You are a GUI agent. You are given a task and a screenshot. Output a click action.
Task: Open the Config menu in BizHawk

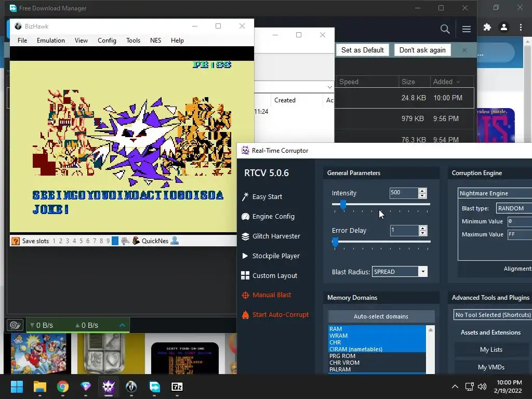pyautogui.click(x=107, y=41)
